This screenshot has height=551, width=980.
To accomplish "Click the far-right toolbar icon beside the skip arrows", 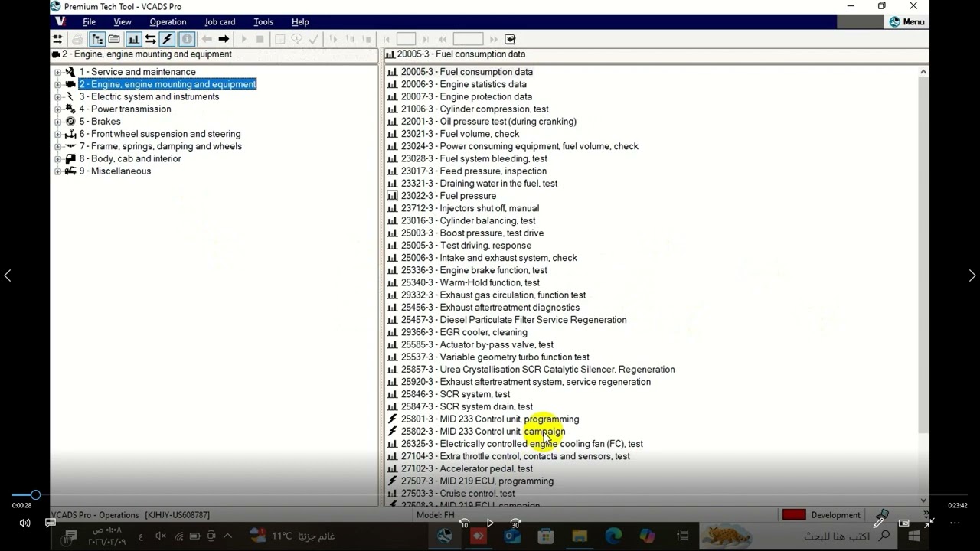I will point(511,39).
